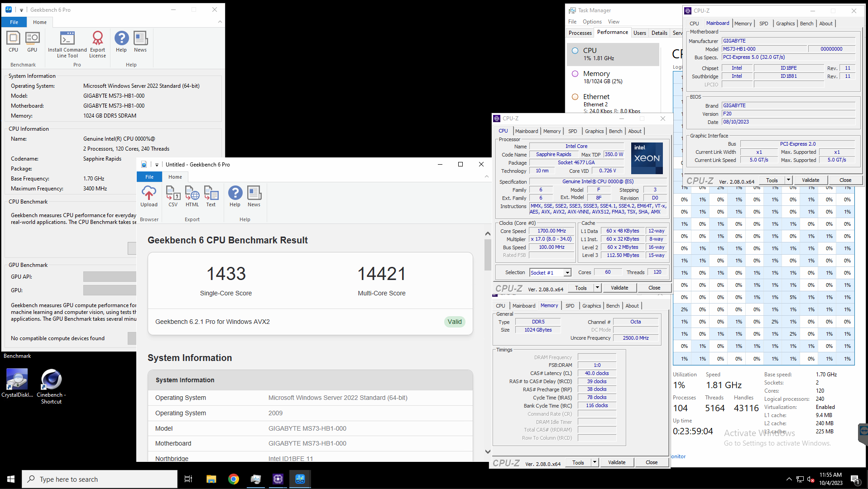Open Cinebench desktop shortcut

pos(51,386)
